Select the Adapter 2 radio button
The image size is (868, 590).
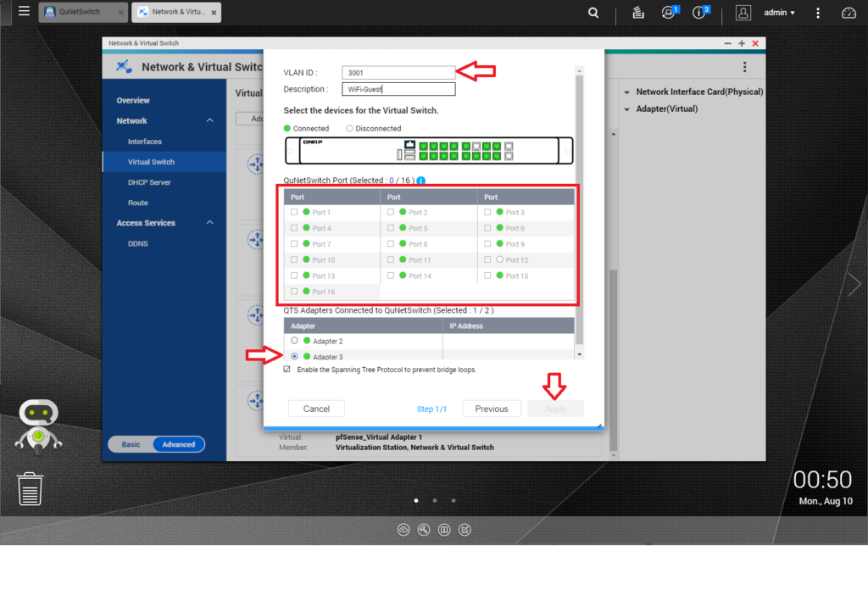pos(294,341)
